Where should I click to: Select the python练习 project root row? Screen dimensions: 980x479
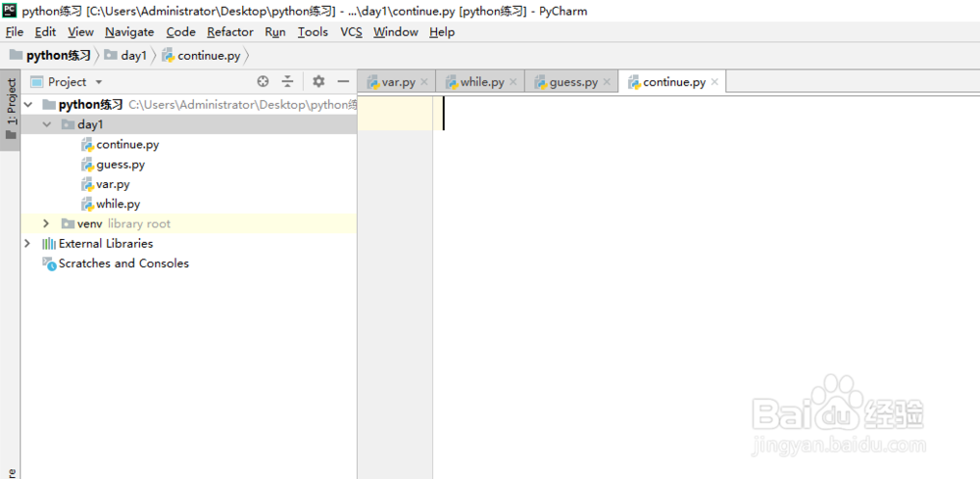189,104
